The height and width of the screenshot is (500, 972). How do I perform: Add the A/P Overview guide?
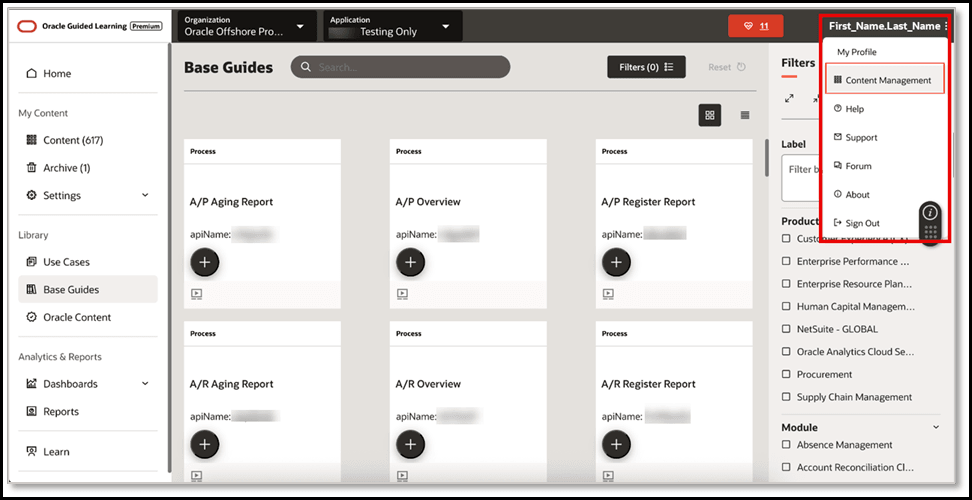click(410, 262)
